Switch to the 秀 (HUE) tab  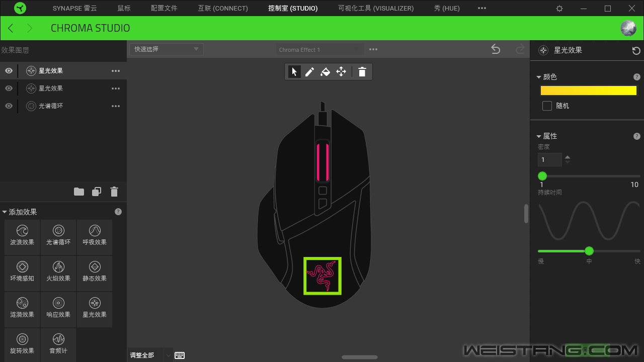coord(447,9)
